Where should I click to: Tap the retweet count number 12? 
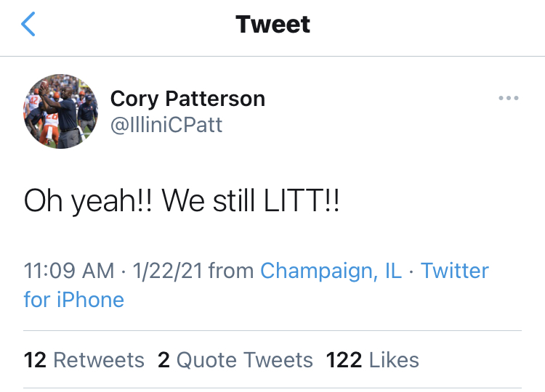point(36,359)
